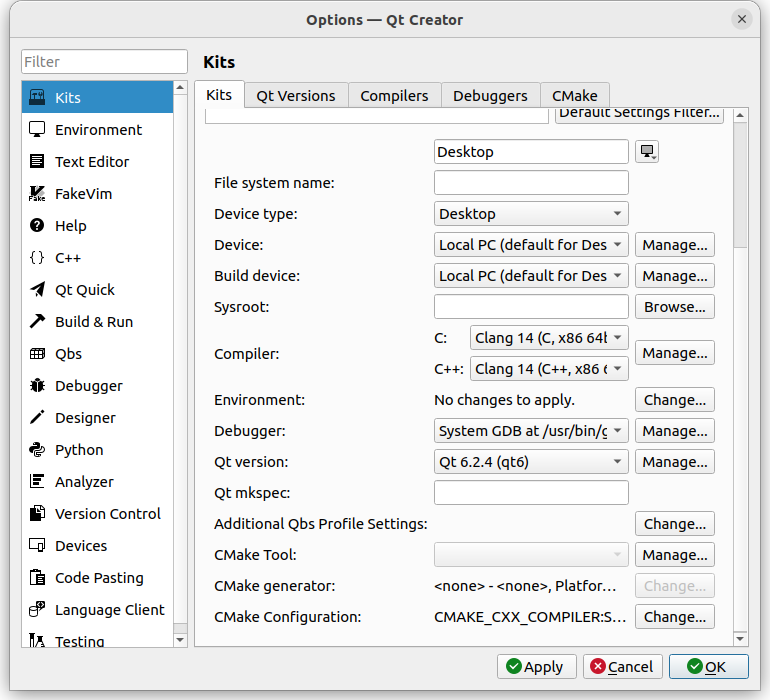Click the category list scrollbar up arrow
Image resolution: width=770 pixels, height=700 pixels.
point(180,88)
